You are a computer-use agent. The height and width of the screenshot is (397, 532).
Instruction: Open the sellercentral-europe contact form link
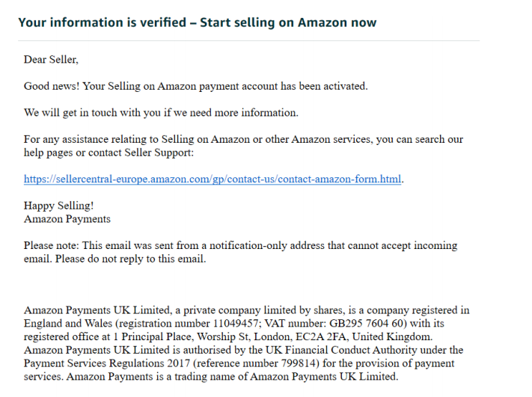(213, 179)
